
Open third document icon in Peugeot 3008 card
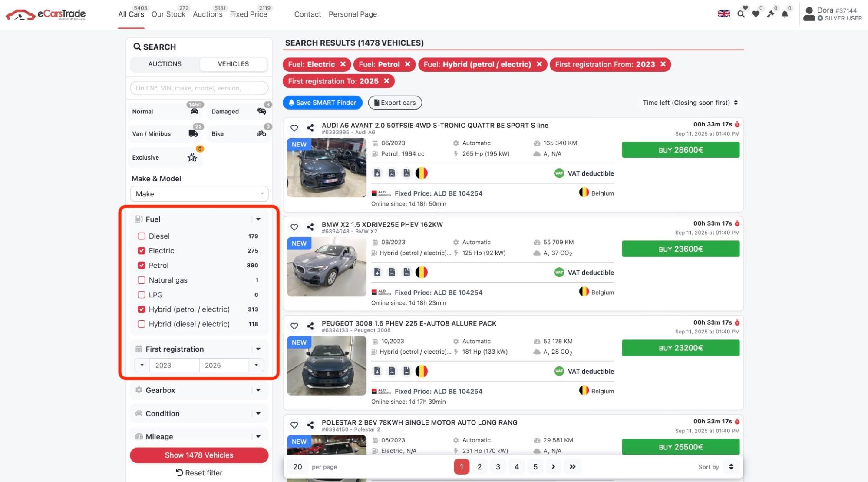pyautogui.click(x=407, y=371)
